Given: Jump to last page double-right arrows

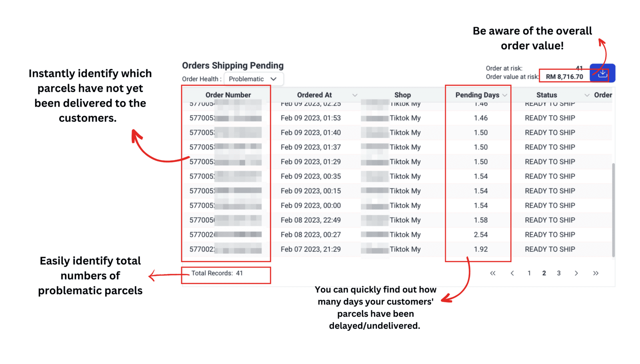Looking at the screenshot, I should coord(596,273).
